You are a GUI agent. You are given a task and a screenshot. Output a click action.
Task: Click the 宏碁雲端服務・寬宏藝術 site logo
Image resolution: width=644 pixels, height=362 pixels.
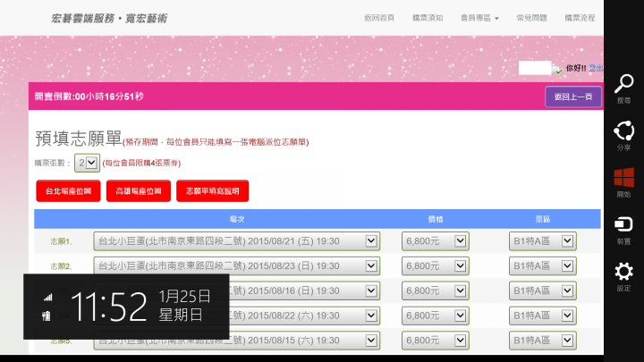tap(109, 19)
